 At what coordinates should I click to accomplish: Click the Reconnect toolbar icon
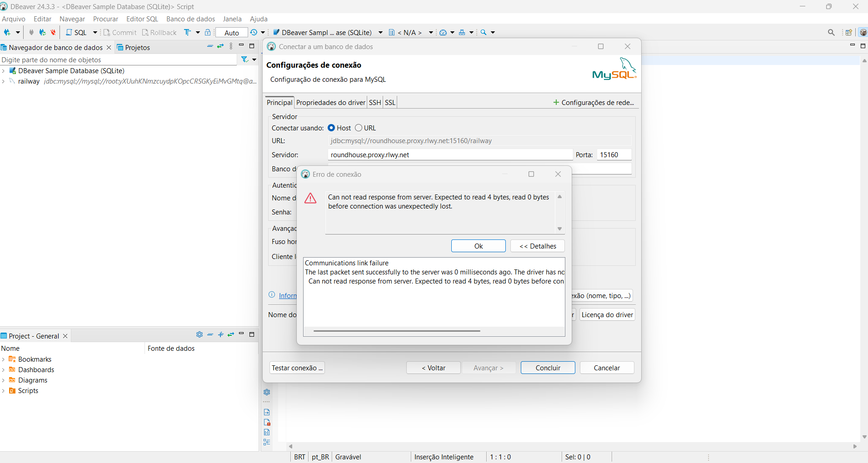(x=42, y=32)
